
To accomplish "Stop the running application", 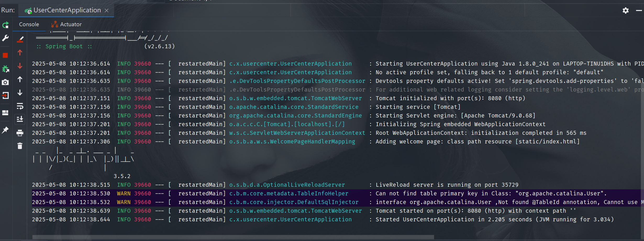I will coord(5,55).
